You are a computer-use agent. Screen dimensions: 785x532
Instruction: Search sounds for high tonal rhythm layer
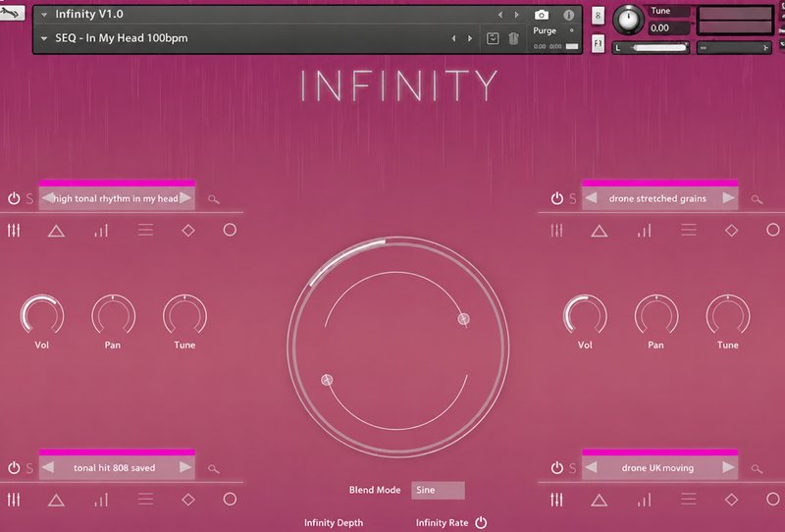[x=214, y=200]
